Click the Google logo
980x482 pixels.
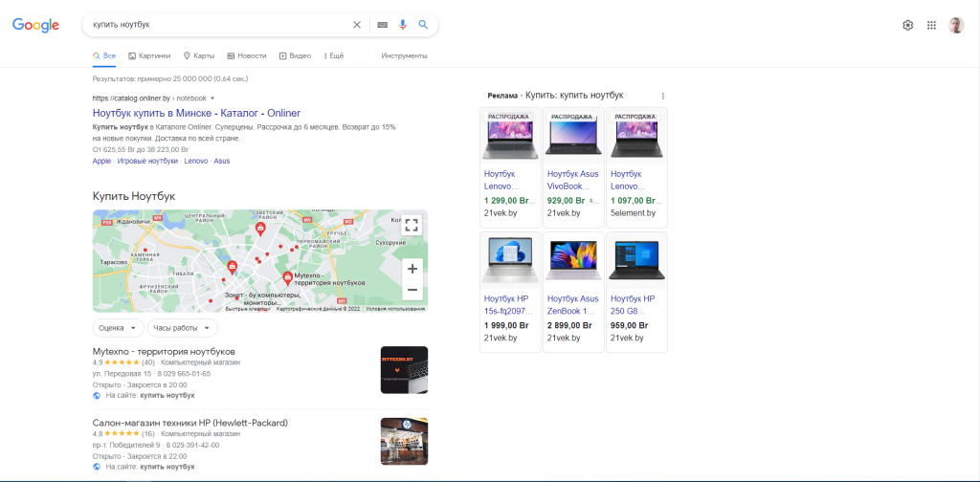pyautogui.click(x=35, y=25)
